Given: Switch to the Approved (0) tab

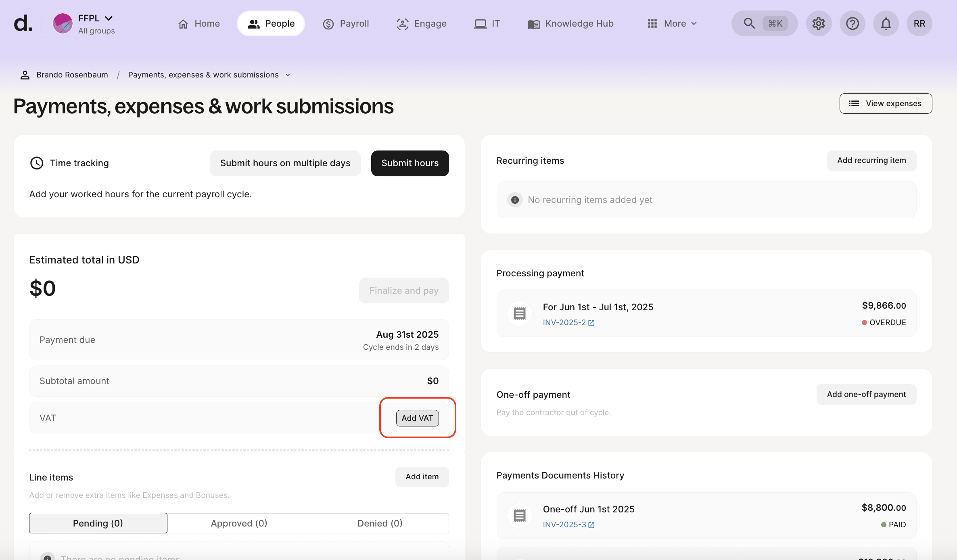Looking at the screenshot, I should coord(239,523).
